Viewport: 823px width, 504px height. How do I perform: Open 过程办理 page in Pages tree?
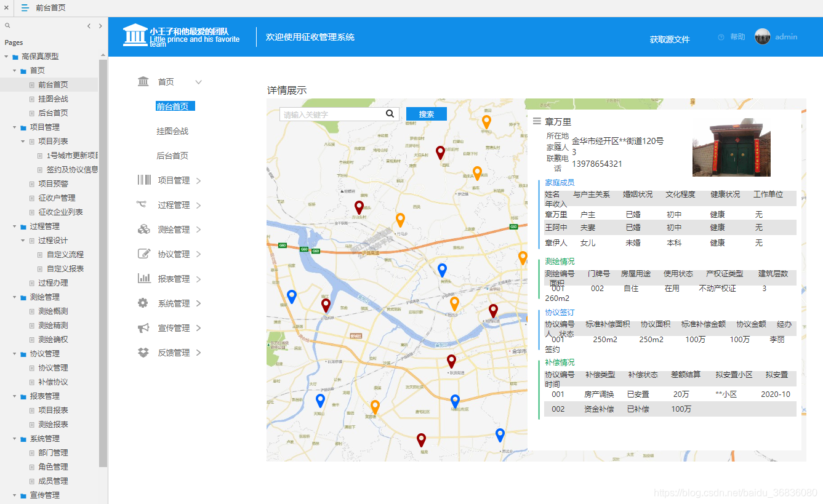[x=53, y=283]
